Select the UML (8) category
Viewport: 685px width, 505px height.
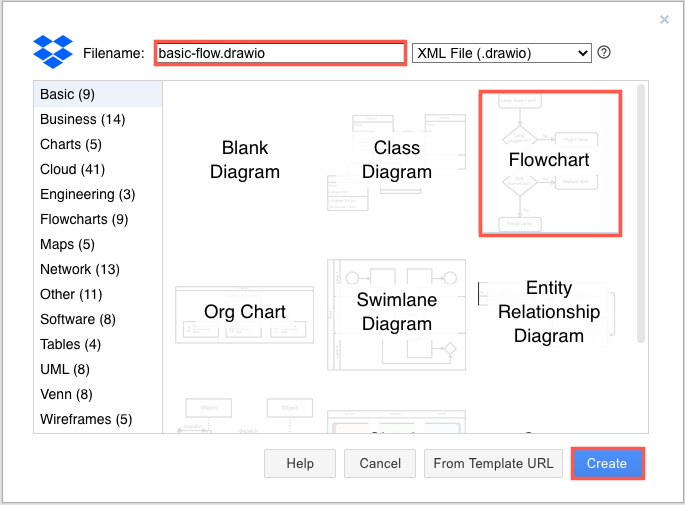(98, 369)
